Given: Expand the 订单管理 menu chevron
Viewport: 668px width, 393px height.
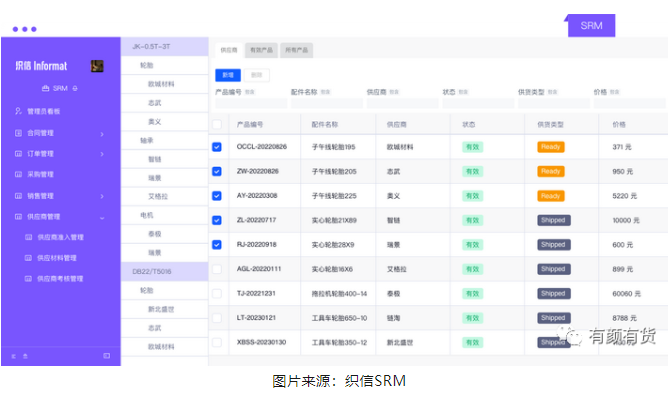Looking at the screenshot, I should (x=102, y=154).
